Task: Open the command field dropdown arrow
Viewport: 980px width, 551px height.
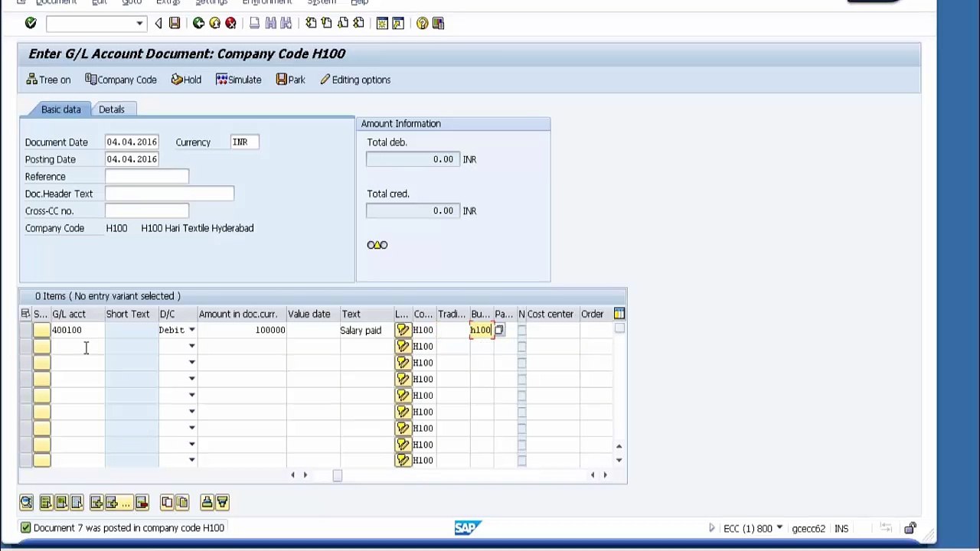Action: [x=139, y=24]
